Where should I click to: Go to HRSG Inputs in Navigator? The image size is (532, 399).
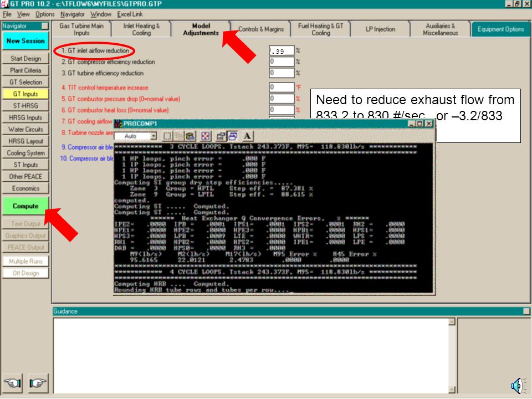[x=25, y=117]
